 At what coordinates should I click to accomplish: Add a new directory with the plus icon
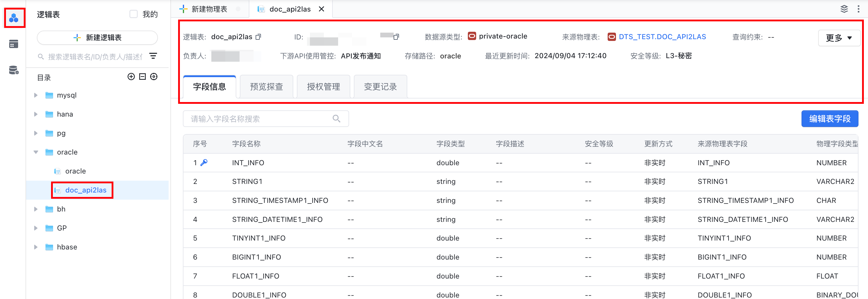tap(131, 77)
